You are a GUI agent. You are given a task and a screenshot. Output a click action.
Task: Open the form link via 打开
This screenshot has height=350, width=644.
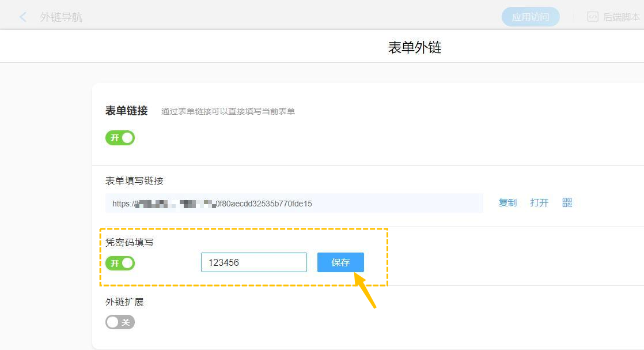point(539,203)
